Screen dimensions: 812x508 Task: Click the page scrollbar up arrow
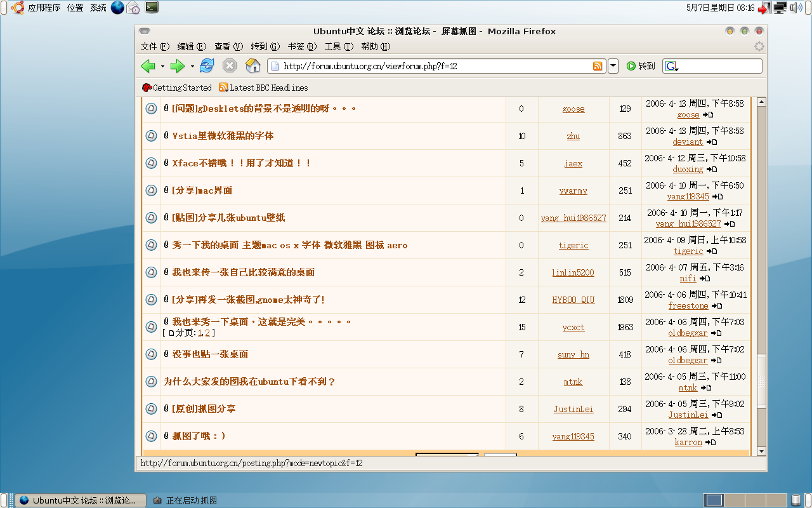point(761,102)
